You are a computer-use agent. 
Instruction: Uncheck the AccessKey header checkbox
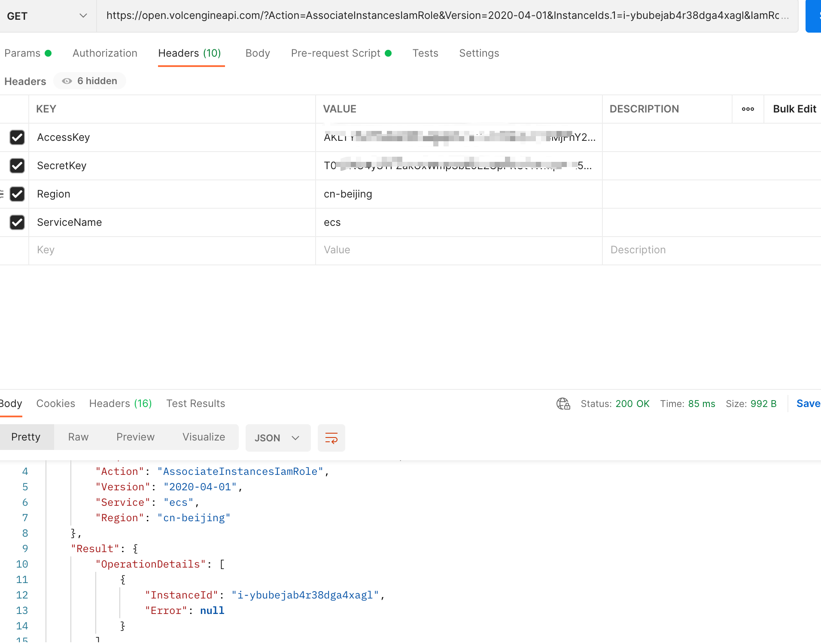(x=17, y=137)
